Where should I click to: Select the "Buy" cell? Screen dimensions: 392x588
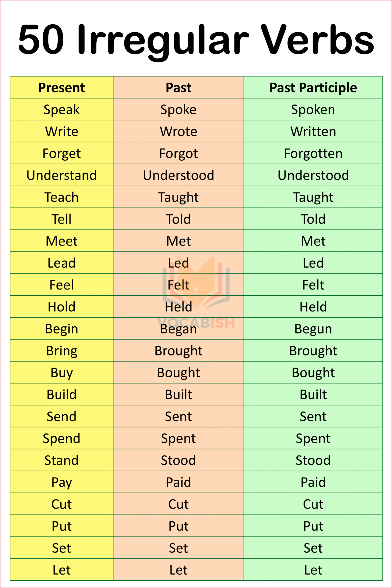[x=62, y=373]
